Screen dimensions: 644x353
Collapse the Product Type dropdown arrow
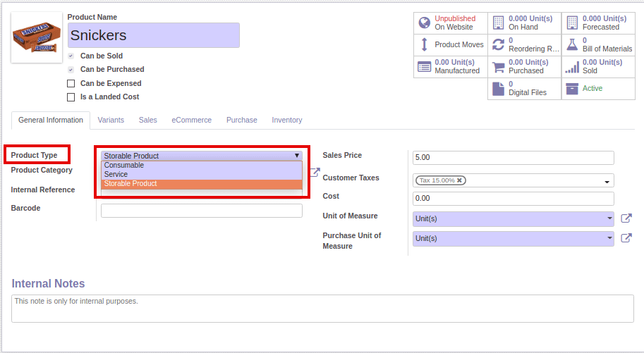tap(296, 156)
